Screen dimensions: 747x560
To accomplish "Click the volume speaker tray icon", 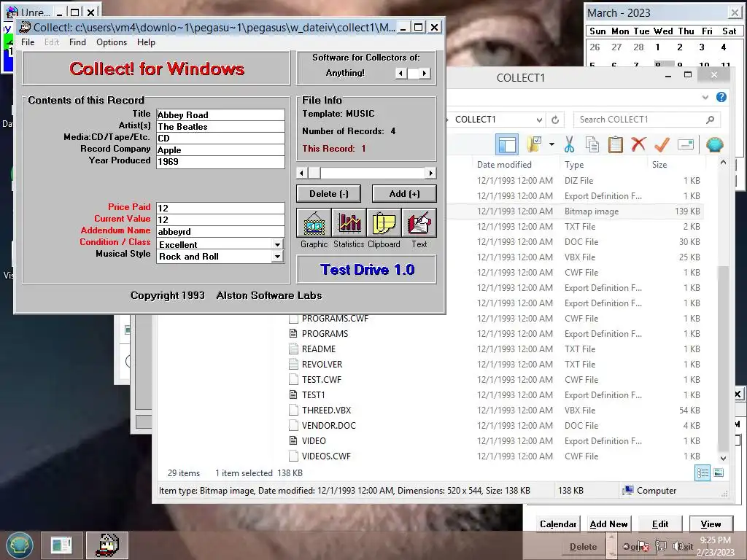I will click(677, 546).
